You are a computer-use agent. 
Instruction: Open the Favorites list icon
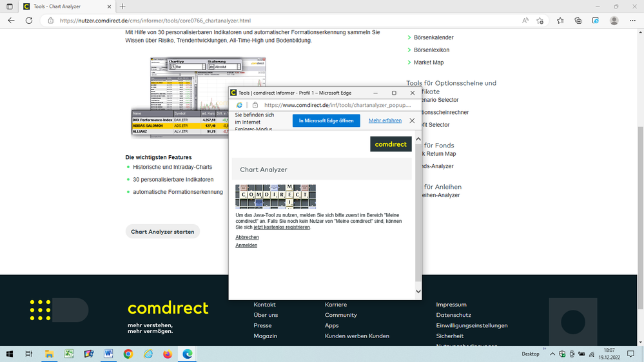tap(560, 21)
